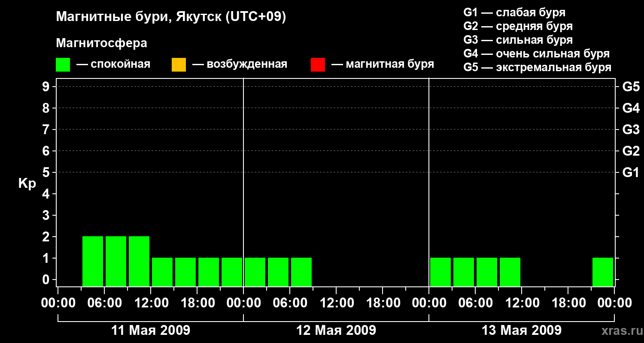Click the right-axis 'G4' label
Image resolution: width=644 pixels, height=343 pixels.
click(x=631, y=108)
